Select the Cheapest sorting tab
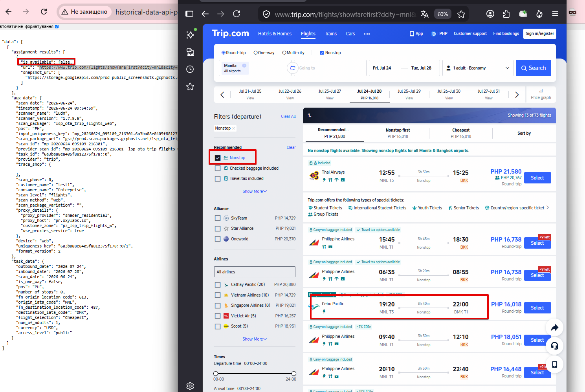This screenshot has height=392, width=585. [x=461, y=133]
